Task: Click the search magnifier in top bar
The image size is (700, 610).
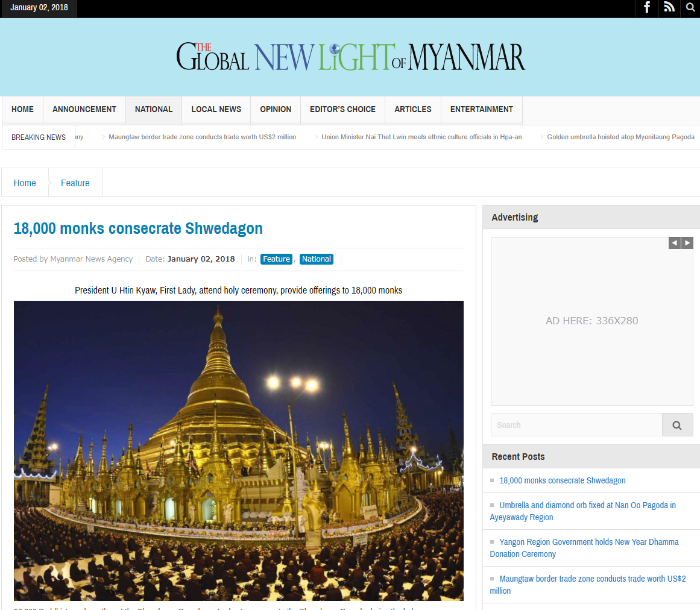Action: click(690, 8)
